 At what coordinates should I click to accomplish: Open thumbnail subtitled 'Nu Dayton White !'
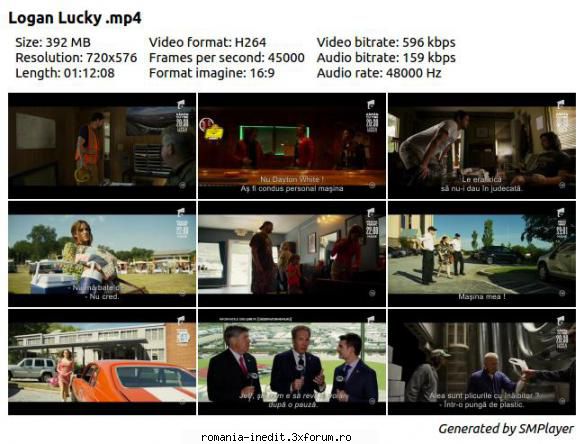292,146
